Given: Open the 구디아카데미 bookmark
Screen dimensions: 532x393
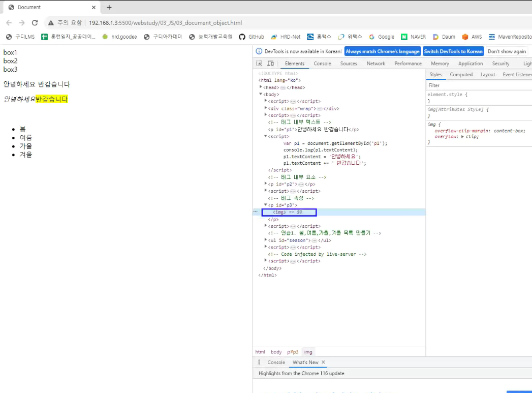Looking at the screenshot, I should pyautogui.click(x=163, y=37).
